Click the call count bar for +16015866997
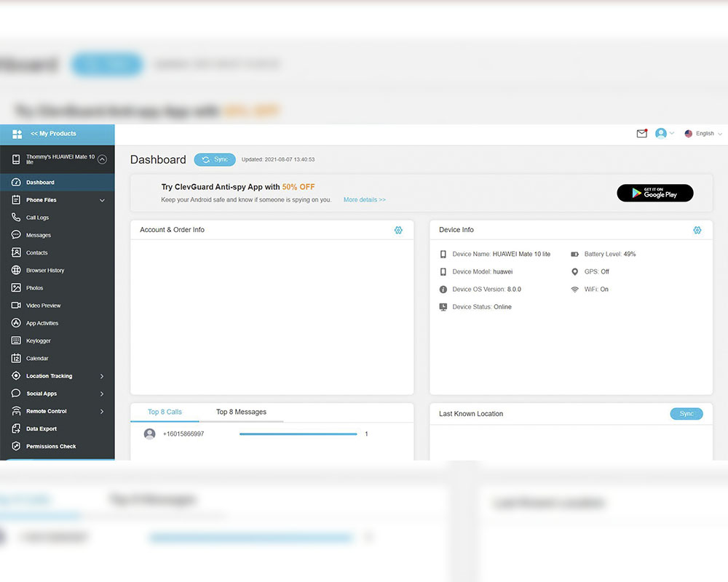The height and width of the screenshot is (582, 728). pyautogui.click(x=298, y=434)
